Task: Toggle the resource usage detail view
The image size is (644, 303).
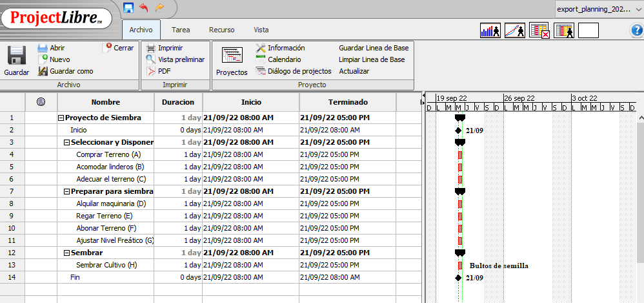Action: [563, 30]
